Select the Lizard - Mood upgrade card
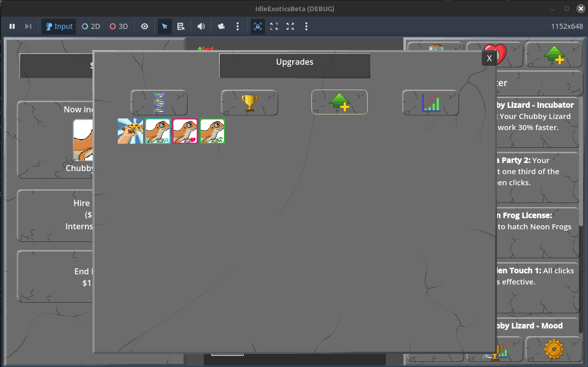The image size is (588, 367). pos(538,326)
